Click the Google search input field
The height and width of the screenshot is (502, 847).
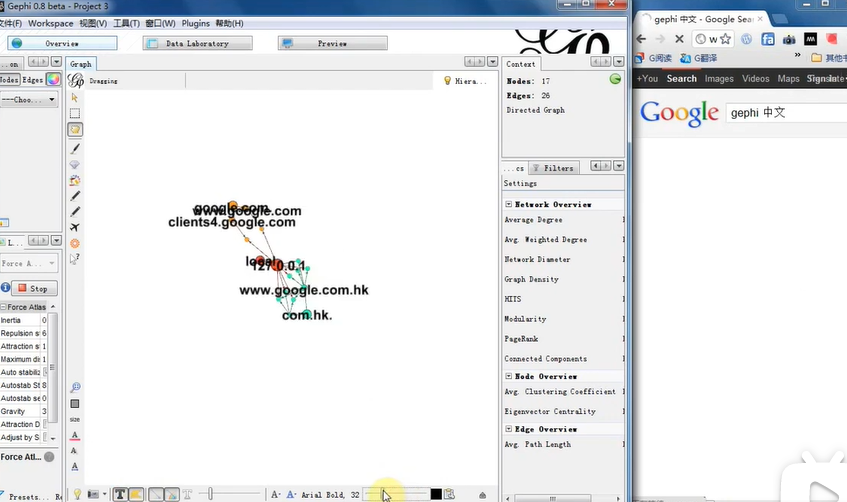pos(786,112)
